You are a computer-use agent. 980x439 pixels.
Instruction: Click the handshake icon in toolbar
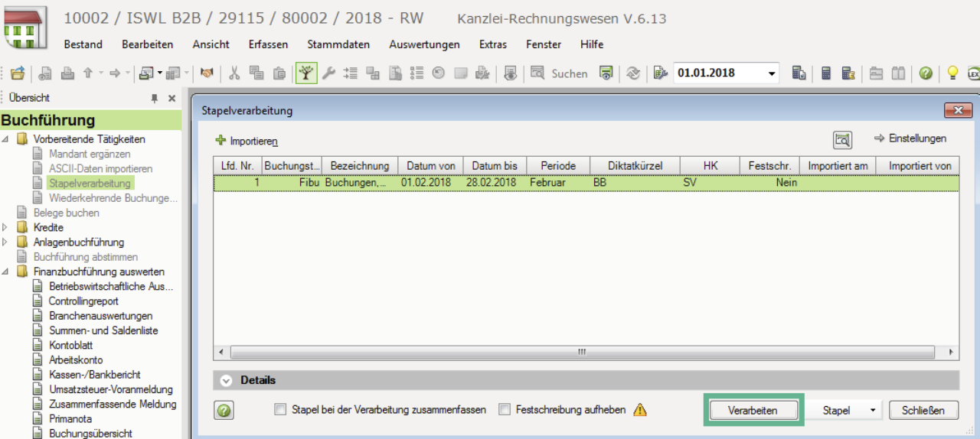pyautogui.click(x=207, y=73)
